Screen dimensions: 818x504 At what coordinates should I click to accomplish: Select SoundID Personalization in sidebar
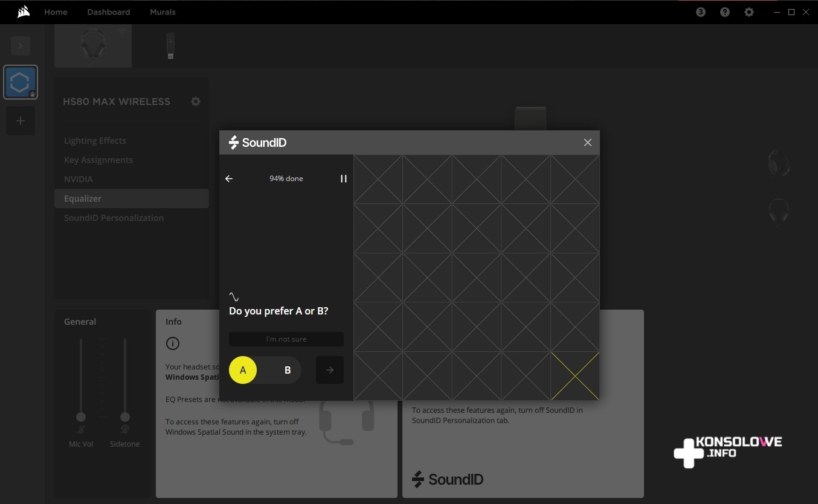[x=114, y=218]
